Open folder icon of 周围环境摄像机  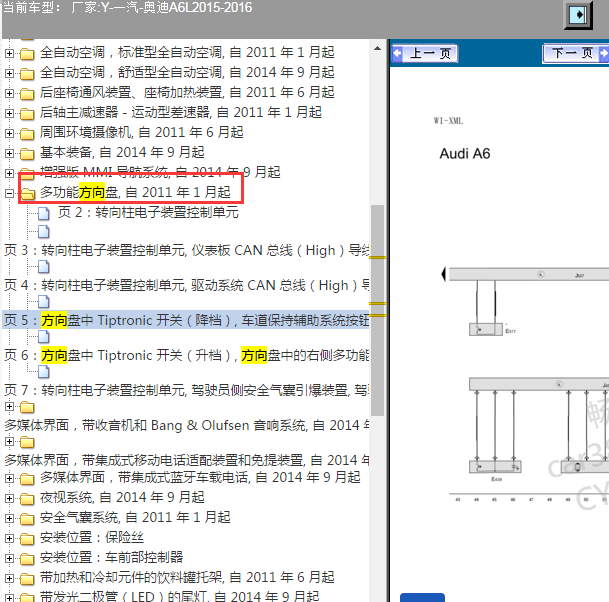[x=27, y=134]
